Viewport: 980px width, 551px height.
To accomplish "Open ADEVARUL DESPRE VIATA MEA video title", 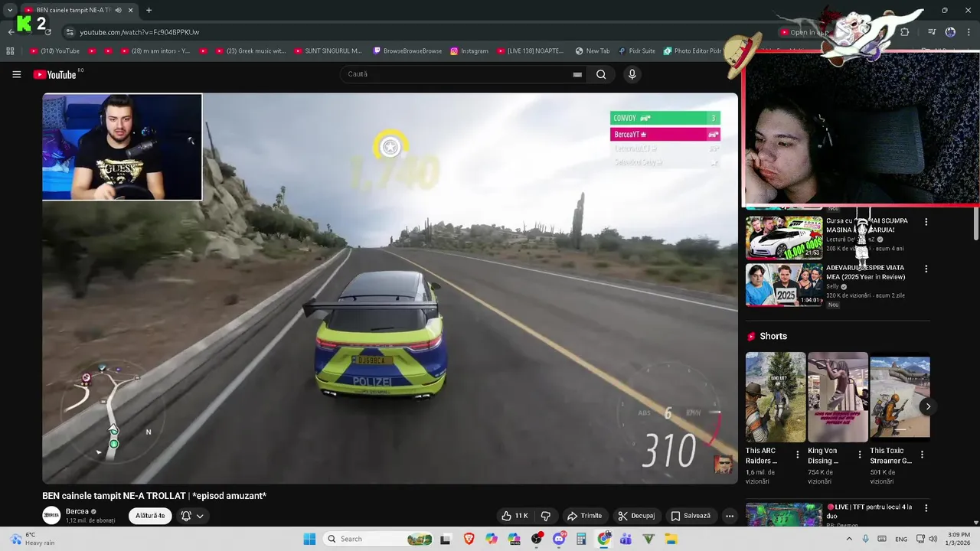I will (867, 272).
